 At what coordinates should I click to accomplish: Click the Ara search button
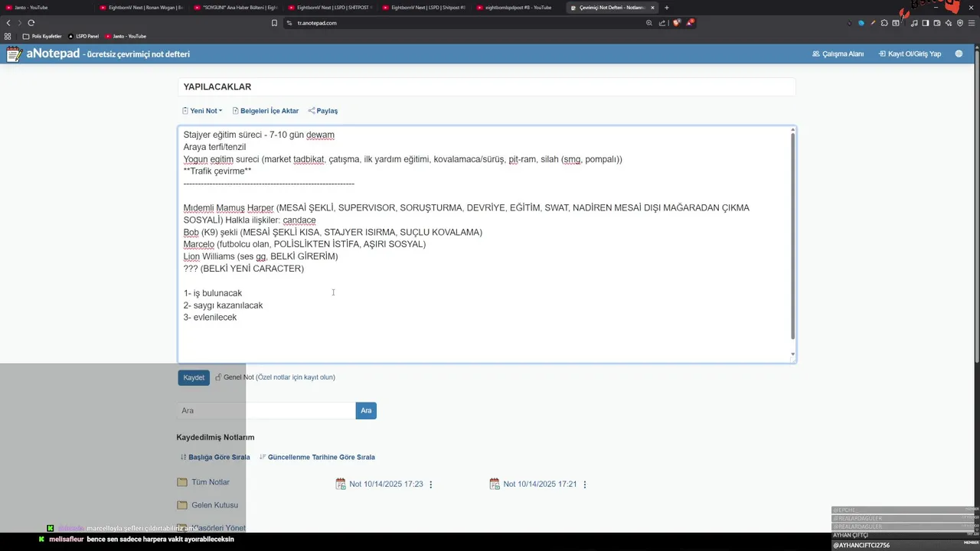point(366,411)
